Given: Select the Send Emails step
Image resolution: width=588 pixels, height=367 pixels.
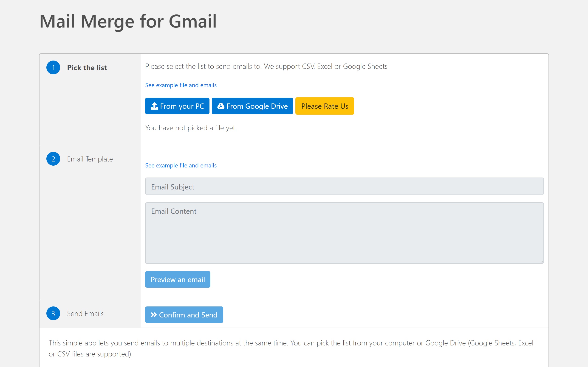Looking at the screenshot, I should point(85,314).
